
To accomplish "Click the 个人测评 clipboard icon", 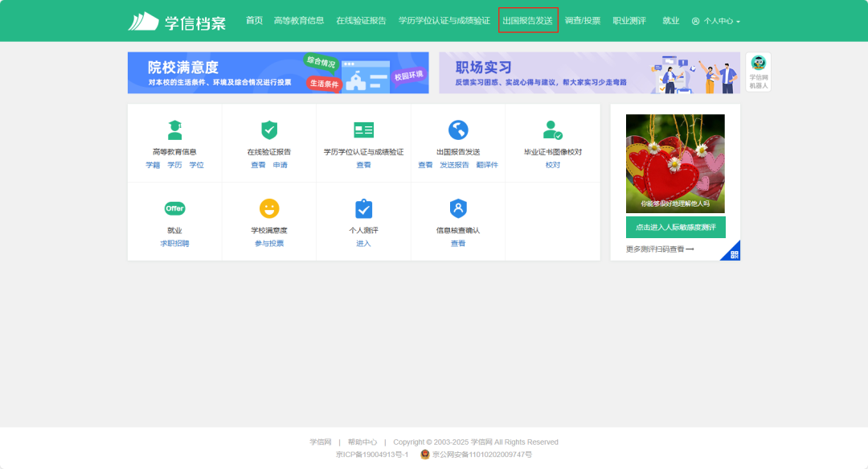I will tap(364, 208).
